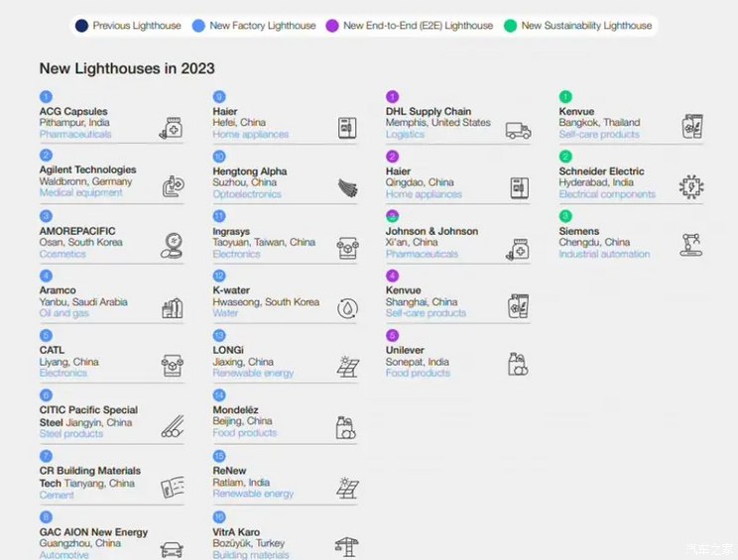Screen dimensions: 738x560
Task: Select the New Factory Lighthouse legend label
Action: (x=262, y=25)
